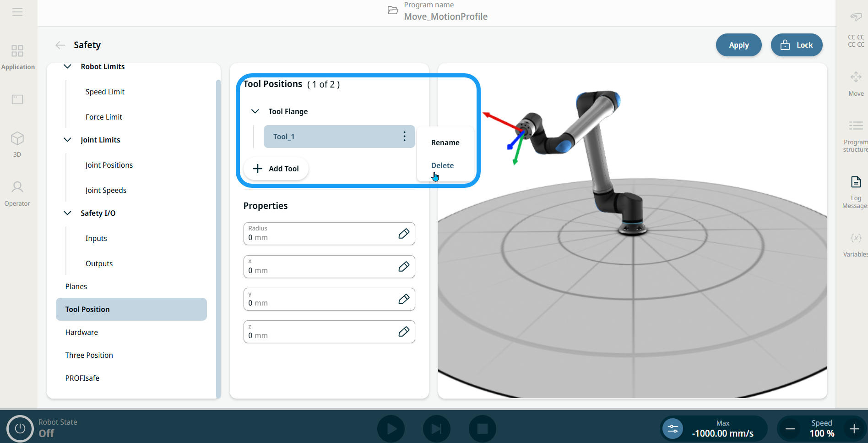Choose Delete from the tool context menu

[442, 165]
